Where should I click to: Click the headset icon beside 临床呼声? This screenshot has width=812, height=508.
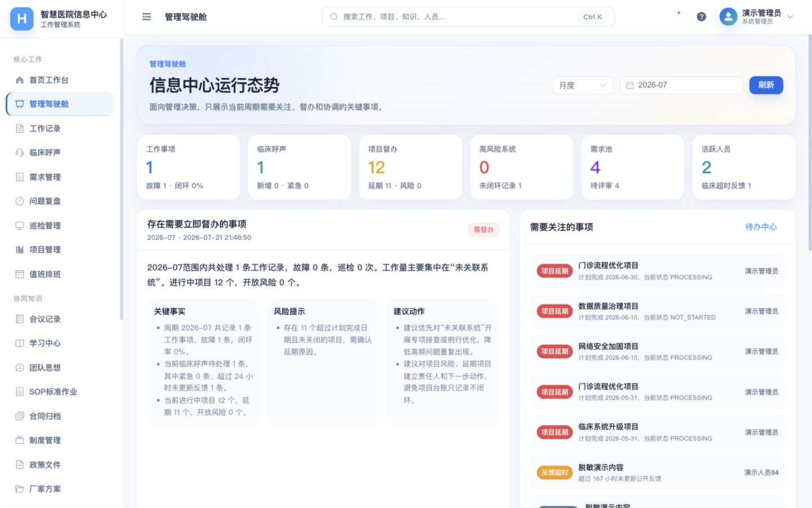pos(20,152)
